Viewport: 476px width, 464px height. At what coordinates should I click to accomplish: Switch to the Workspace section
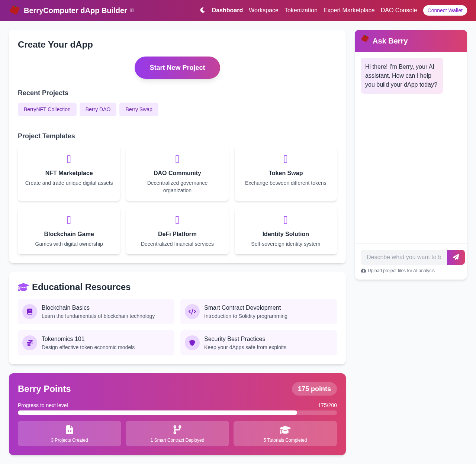point(263,10)
